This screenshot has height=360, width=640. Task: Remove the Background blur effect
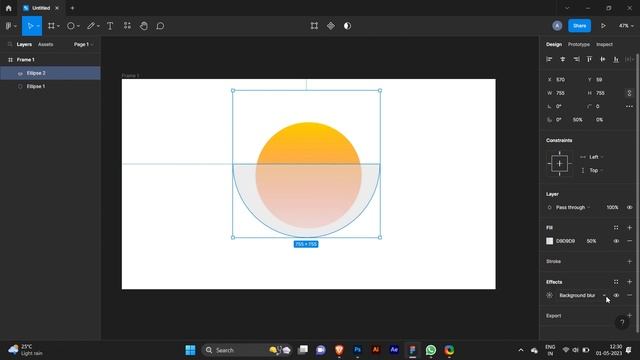coord(629,295)
